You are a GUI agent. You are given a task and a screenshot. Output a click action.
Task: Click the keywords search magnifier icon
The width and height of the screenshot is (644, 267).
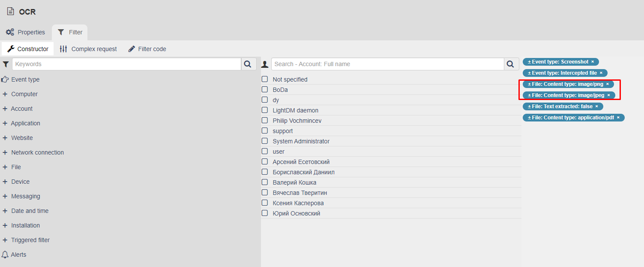click(247, 64)
